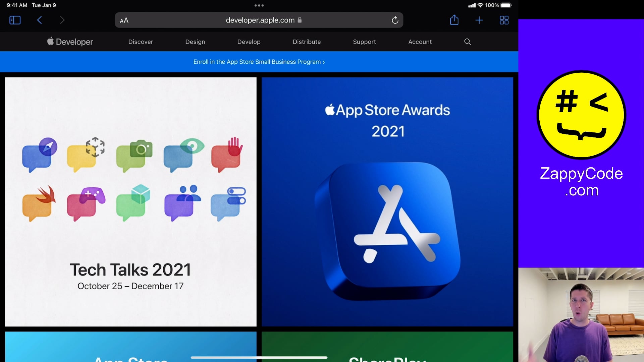644x362 pixels.
Task: Open the Tech Talks 2021 card
Action: click(130, 202)
